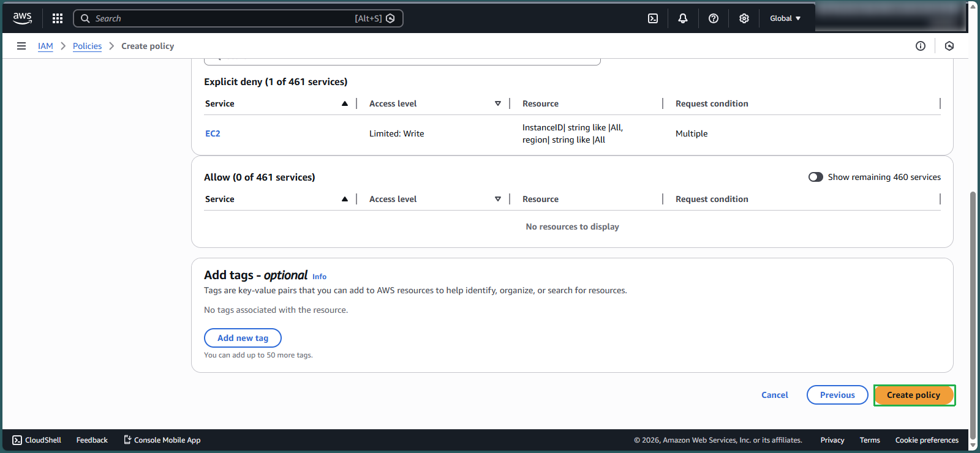This screenshot has width=980, height=453.
Task: Click the 'Explicit deny (1 of 461 services)' heading
Action: (276, 81)
